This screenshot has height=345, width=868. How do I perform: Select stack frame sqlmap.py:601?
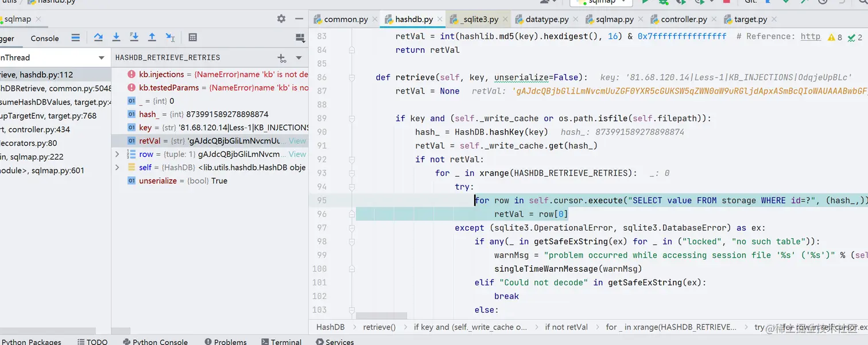[56, 170]
